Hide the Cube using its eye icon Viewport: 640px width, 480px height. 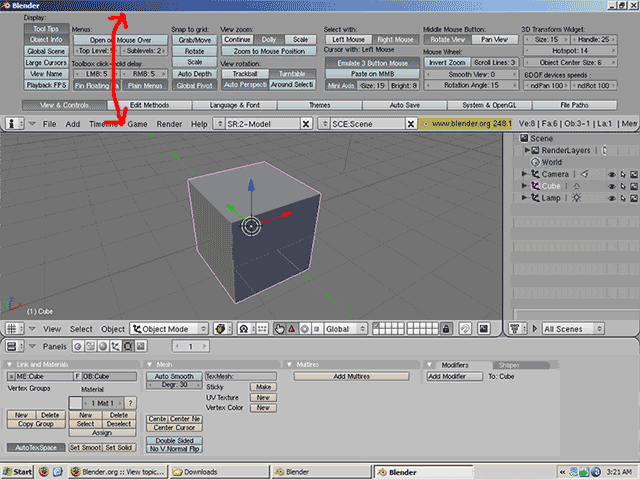pos(612,186)
